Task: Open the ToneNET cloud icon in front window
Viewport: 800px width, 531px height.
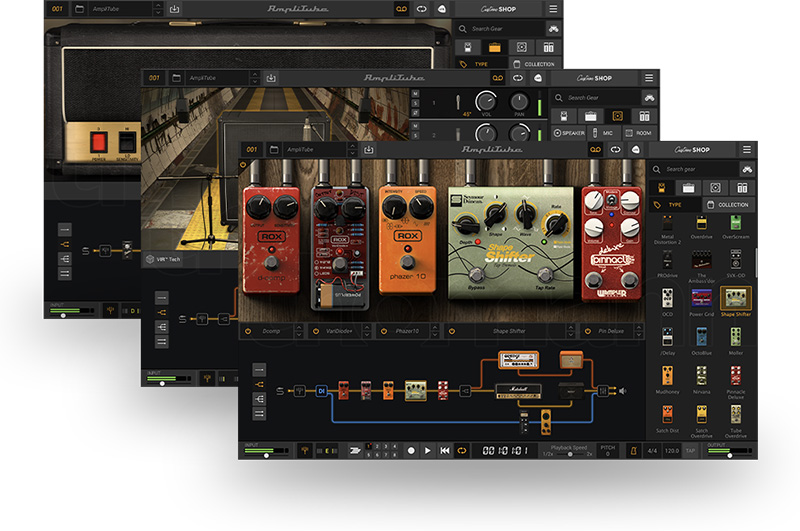Action: coord(636,149)
